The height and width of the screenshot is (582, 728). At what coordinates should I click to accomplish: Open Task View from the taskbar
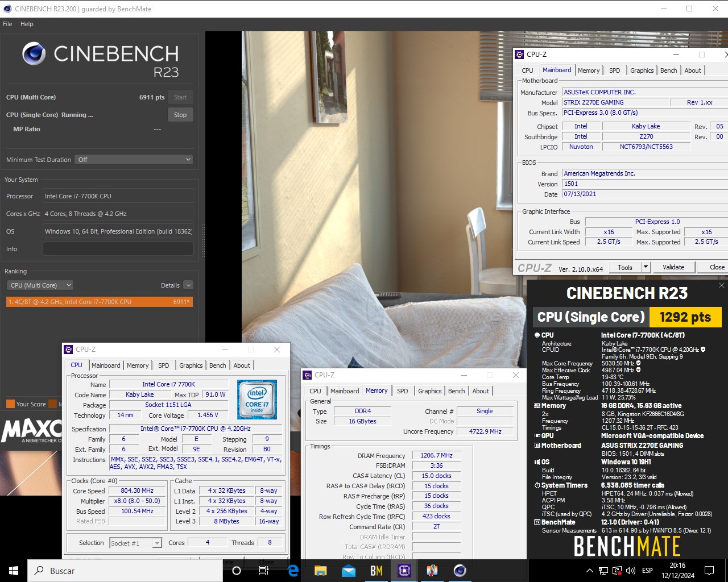tap(264, 571)
